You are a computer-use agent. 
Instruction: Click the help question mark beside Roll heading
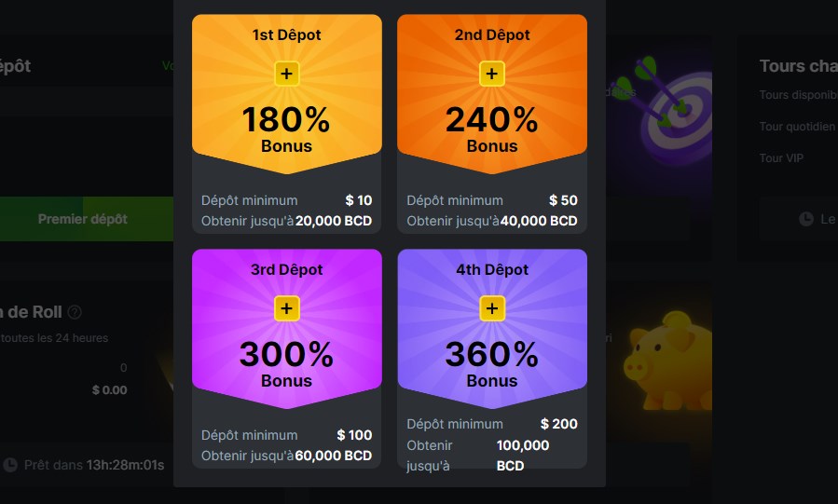tap(75, 313)
